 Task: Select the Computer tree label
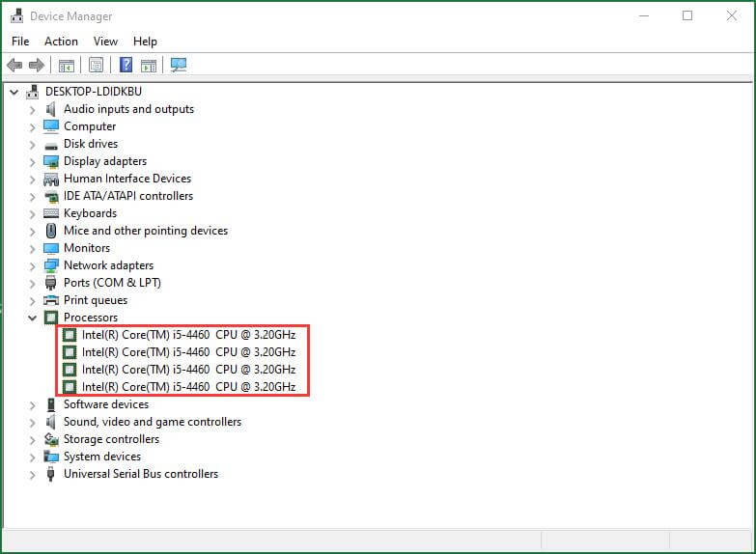pyautogui.click(x=90, y=126)
